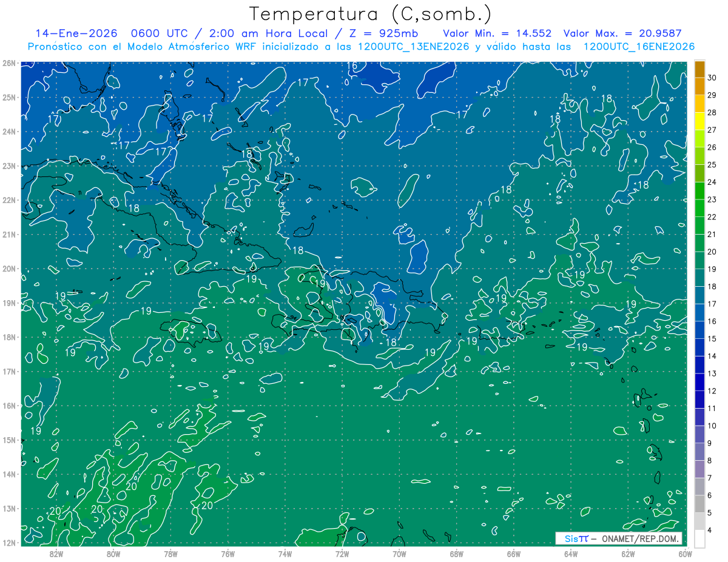
Task: Click the longitude axis label '66W'
Action: click(x=513, y=554)
